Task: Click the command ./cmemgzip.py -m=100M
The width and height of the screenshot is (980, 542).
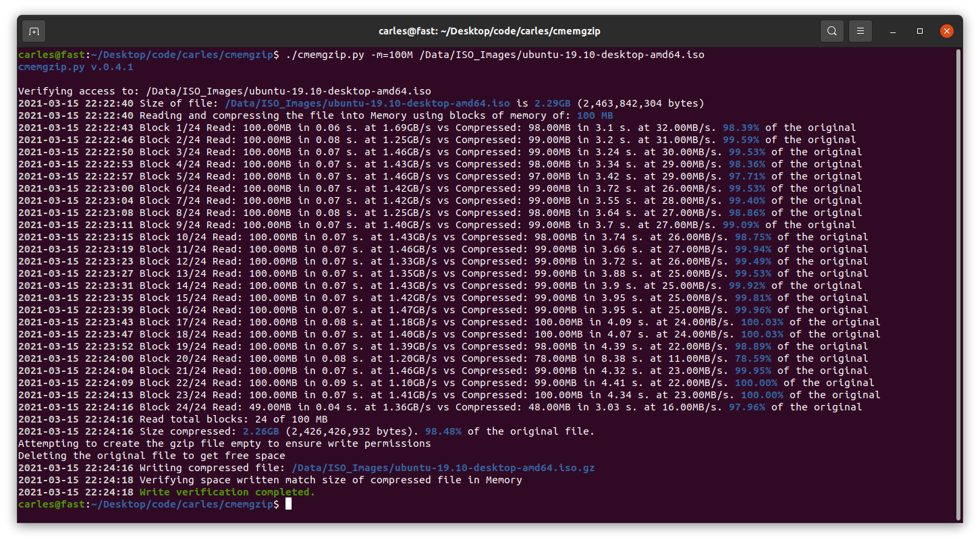Action: click(x=350, y=55)
